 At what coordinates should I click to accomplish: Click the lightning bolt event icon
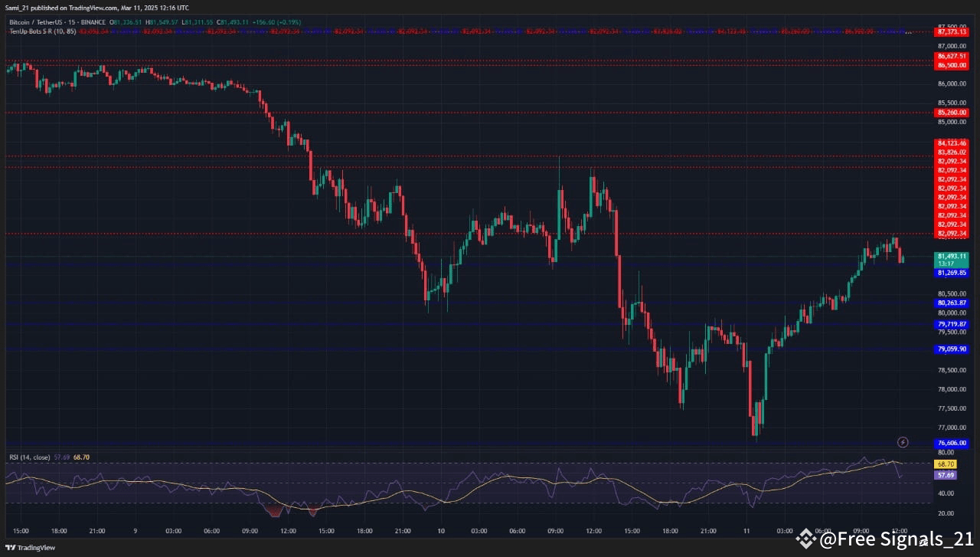pyautogui.click(x=903, y=442)
